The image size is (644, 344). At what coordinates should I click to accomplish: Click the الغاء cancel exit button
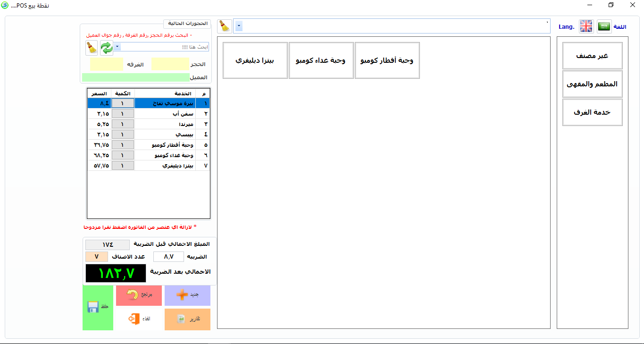click(139, 319)
